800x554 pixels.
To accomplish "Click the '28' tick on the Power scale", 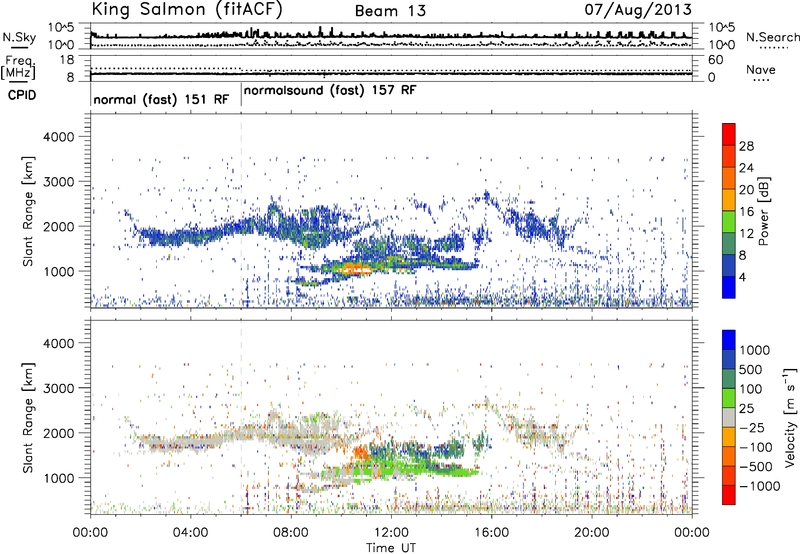I will pyautogui.click(x=746, y=146).
